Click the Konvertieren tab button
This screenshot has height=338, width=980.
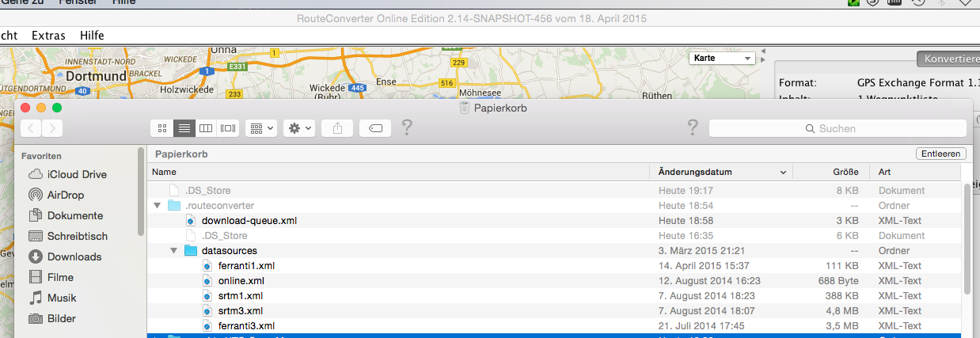coord(950,59)
